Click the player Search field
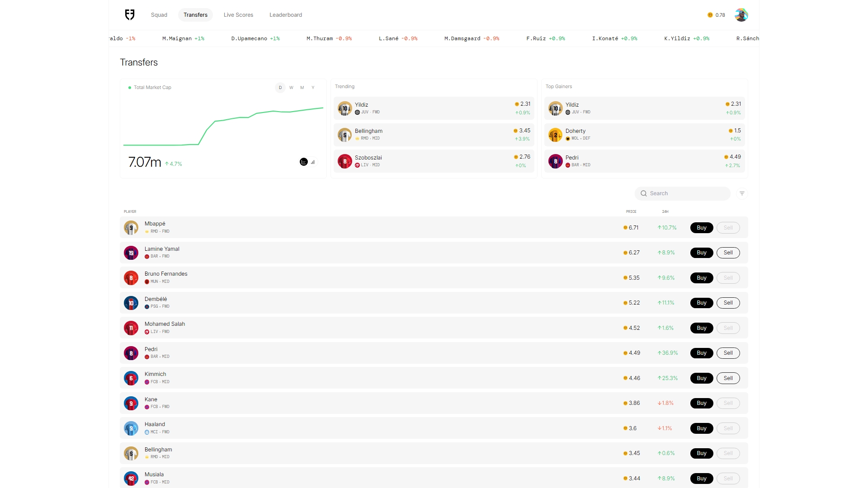Viewport: 868px width, 488px height. point(683,193)
